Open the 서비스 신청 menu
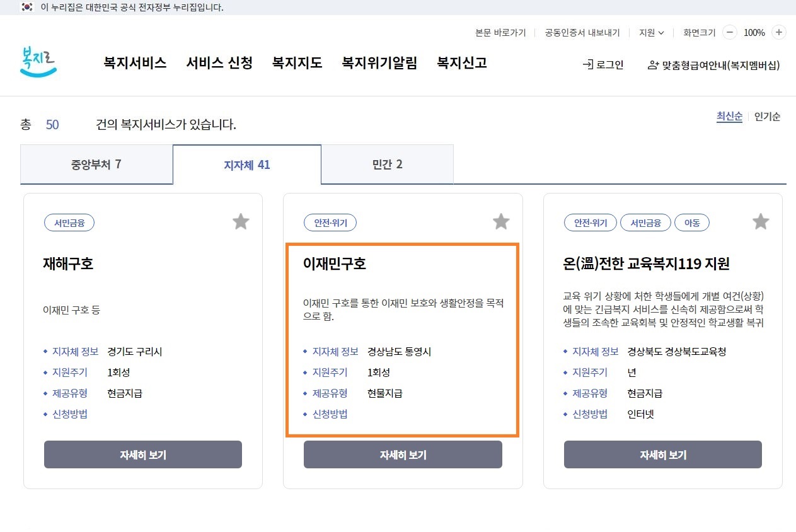The height and width of the screenshot is (532, 796). pyautogui.click(x=219, y=63)
